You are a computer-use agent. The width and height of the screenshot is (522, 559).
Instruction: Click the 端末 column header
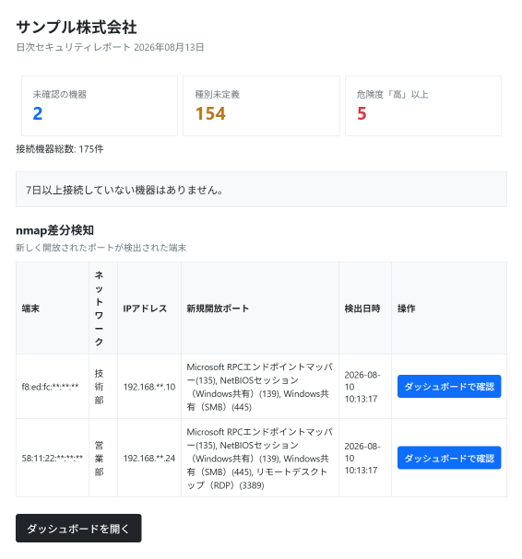tap(31, 308)
